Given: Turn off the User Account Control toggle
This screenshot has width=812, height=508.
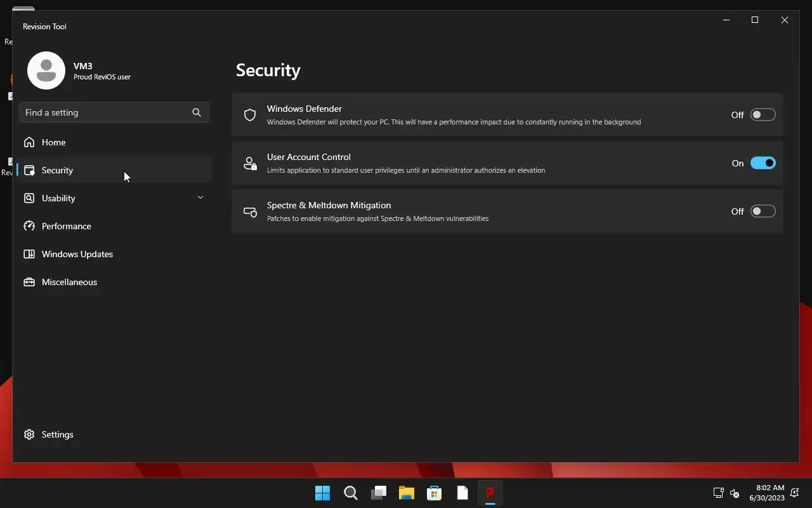Looking at the screenshot, I should 763,163.
